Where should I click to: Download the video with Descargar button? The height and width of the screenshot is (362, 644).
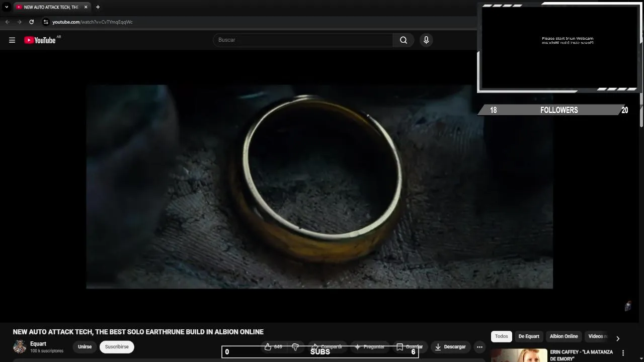point(450,347)
